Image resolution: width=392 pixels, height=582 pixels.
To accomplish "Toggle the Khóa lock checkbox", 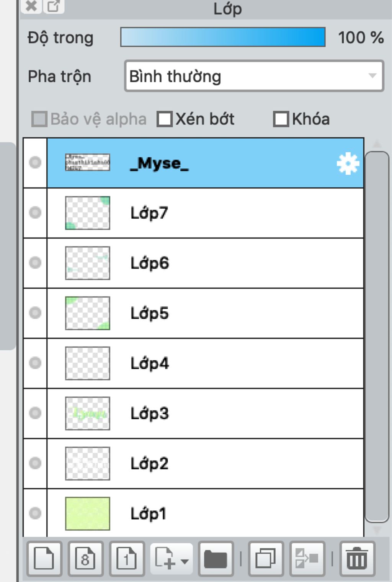I will pyautogui.click(x=281, y=119).
